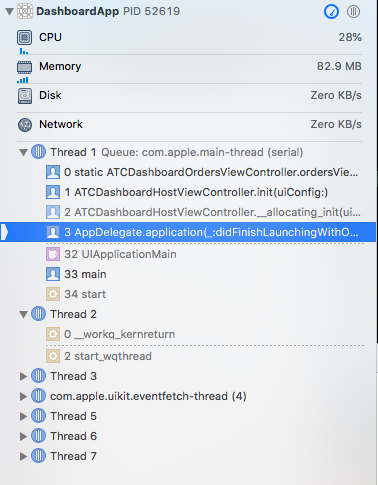Collapse Thread 2 disclosure triangle
This screenshot has width=378, height=485.
tap(23, 315)
